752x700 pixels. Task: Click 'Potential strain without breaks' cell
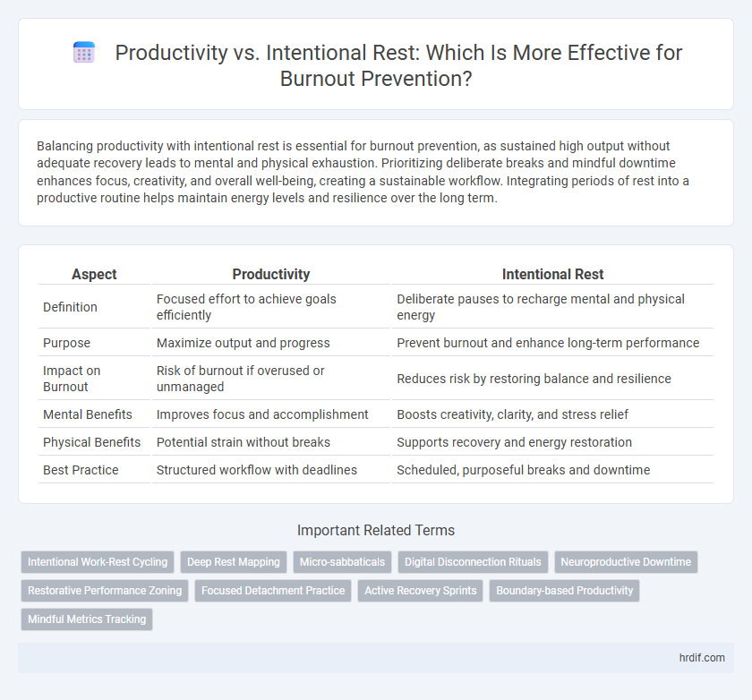271,442
